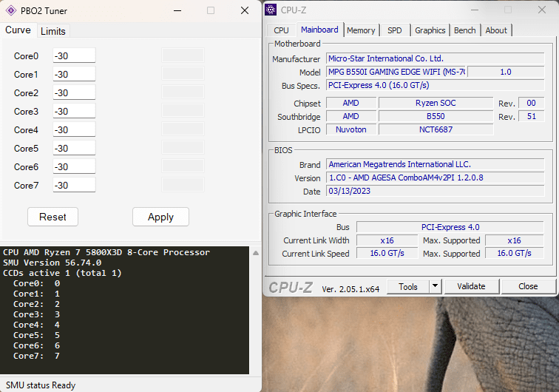Open the CPU tab in CPU-Z
559x392 pixels.
click(281, 30)
